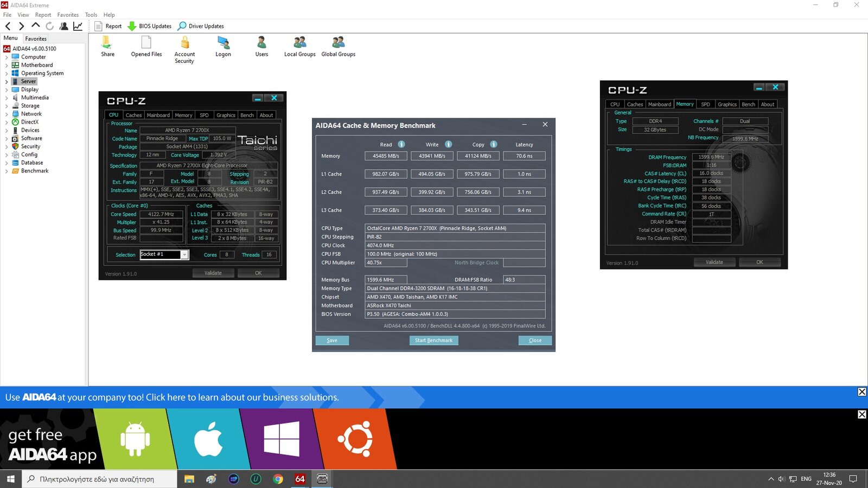Open the Report toolbar button
Viewport: 868px width, 488px height.
[x=108, y=26]
